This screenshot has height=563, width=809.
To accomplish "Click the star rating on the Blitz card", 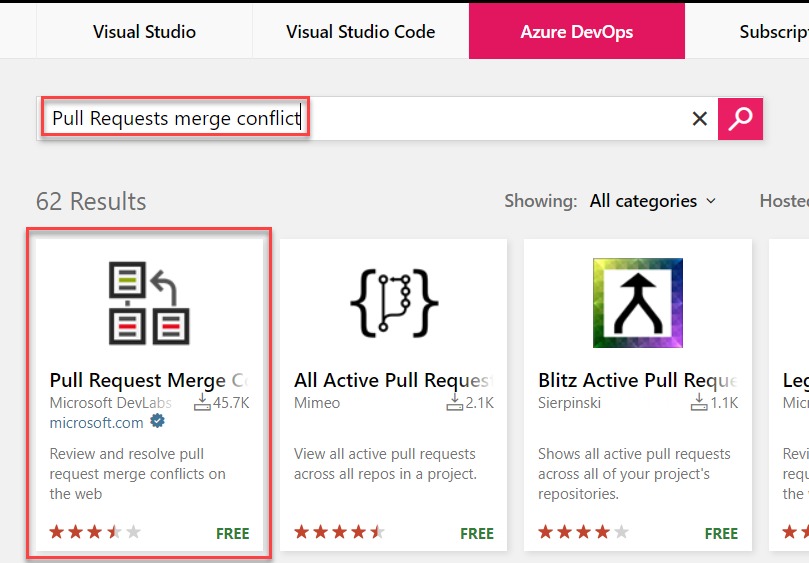I will coord(584,532).
